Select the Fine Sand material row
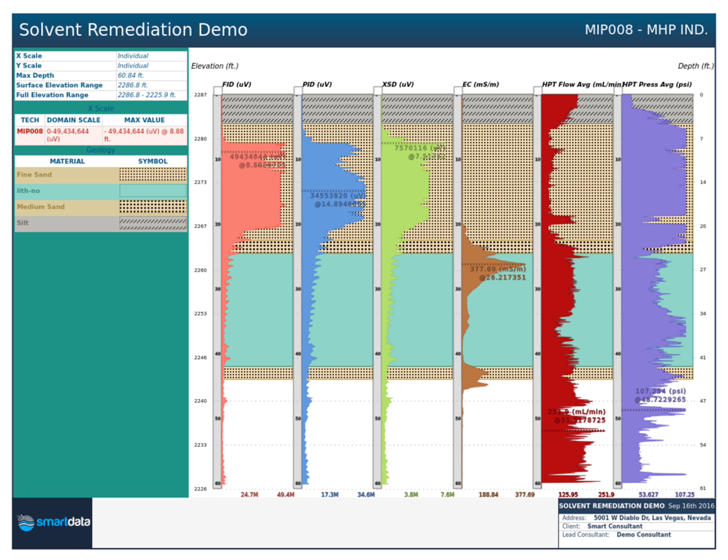The width and height of the screenshot is (728, 560). click(x=101, y=175)
